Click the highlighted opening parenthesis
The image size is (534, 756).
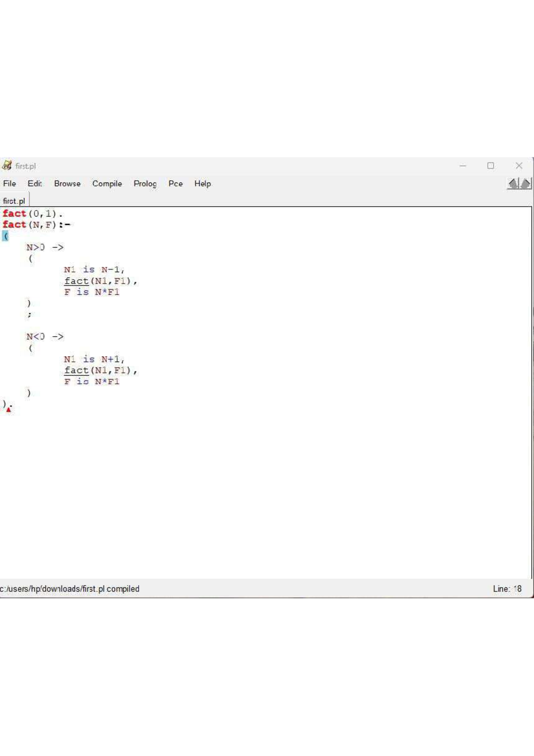(5, 236)
